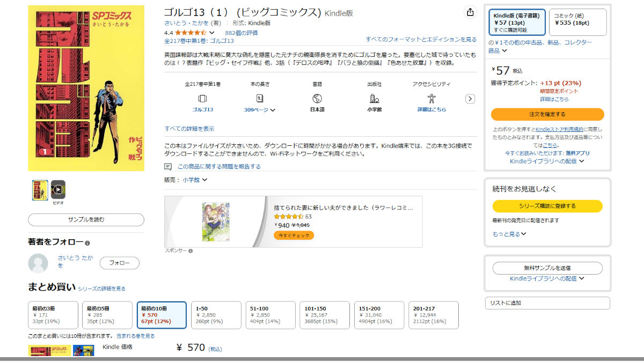Click 無料サンプルを送信 button
Image resolution: width=644 pixels, height=362 pixels.
(x=547, y=268)
